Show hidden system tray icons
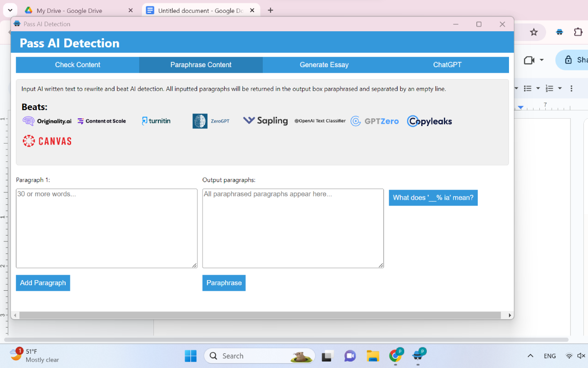The height and width of the screenshot is (368, 588). coord(530,356)
